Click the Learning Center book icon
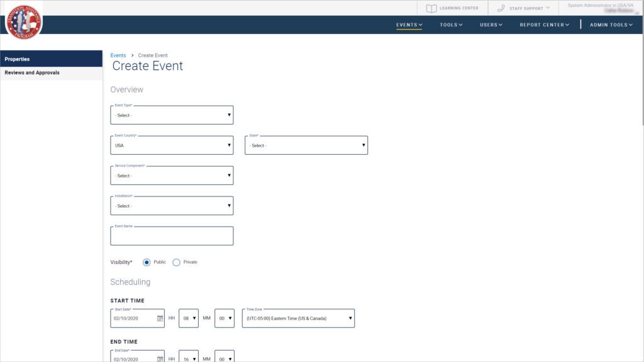The height and width of the screenshot is (362, 644). [431, 8]
